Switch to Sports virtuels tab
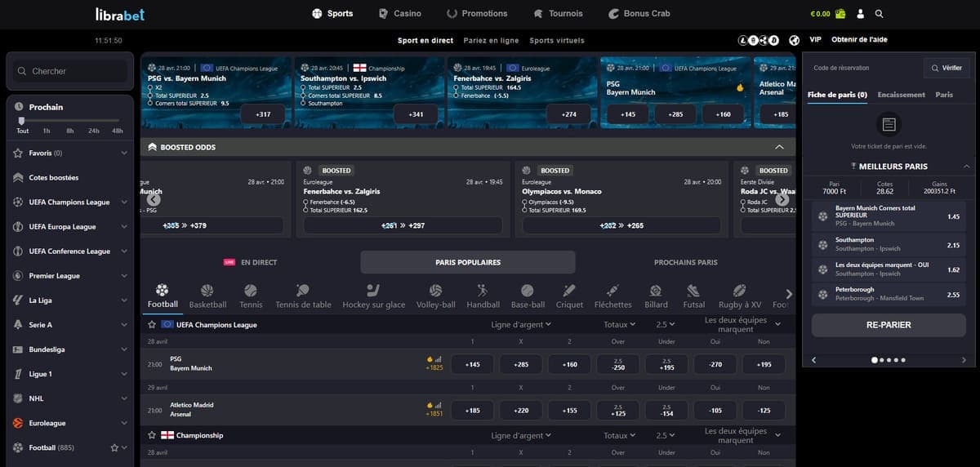Screen dimensions: 980x467 [x=557, y=40]
